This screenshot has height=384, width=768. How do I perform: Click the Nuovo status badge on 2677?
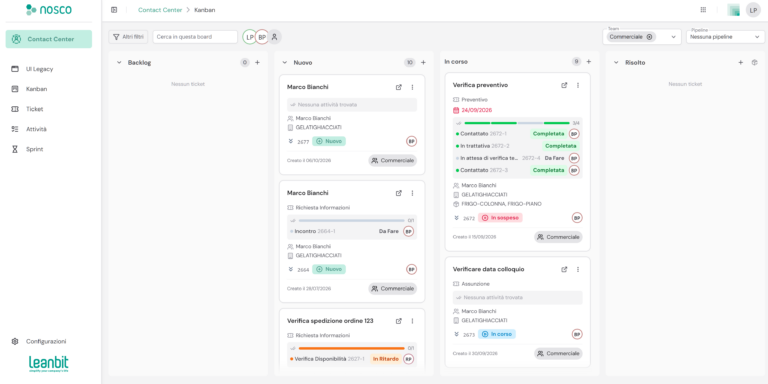(329, 141)
